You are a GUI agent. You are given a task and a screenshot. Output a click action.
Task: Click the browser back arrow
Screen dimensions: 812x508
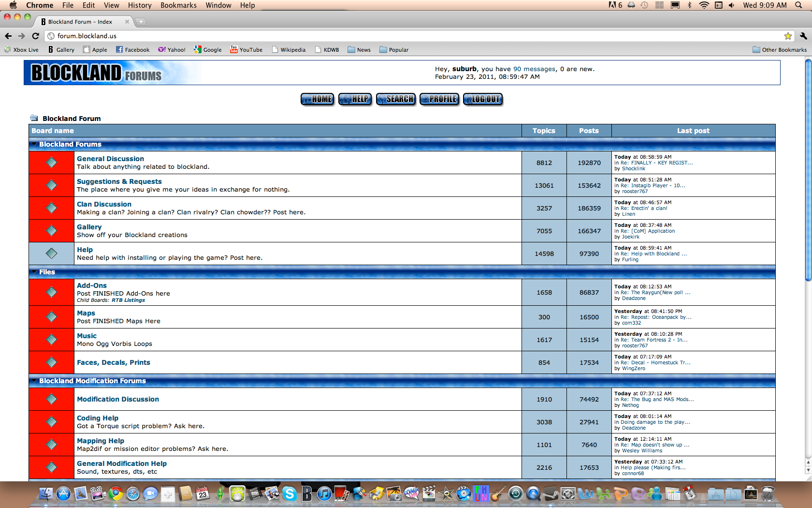coord(8,36)
